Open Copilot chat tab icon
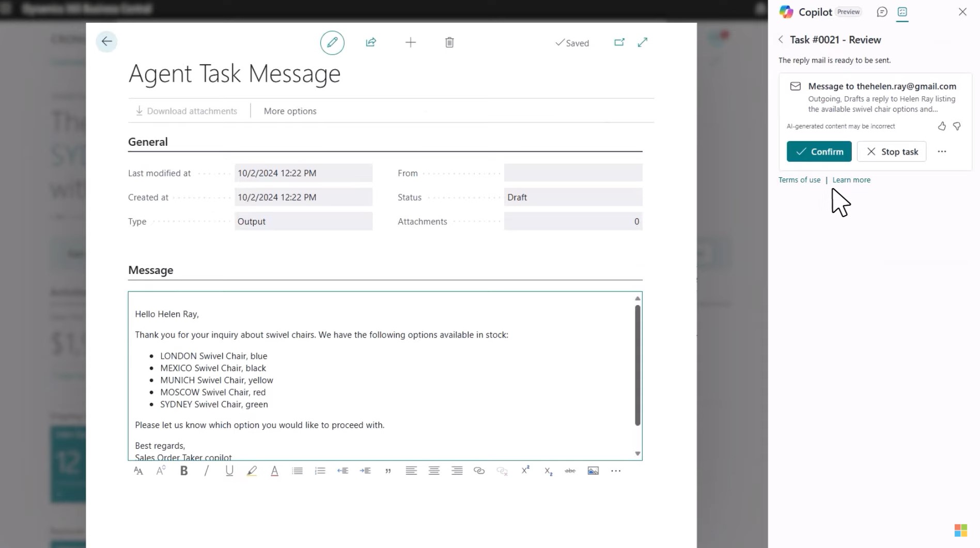The width and height of the screenshot is (980, 548). pyautogui.click(x=882, y=12)
